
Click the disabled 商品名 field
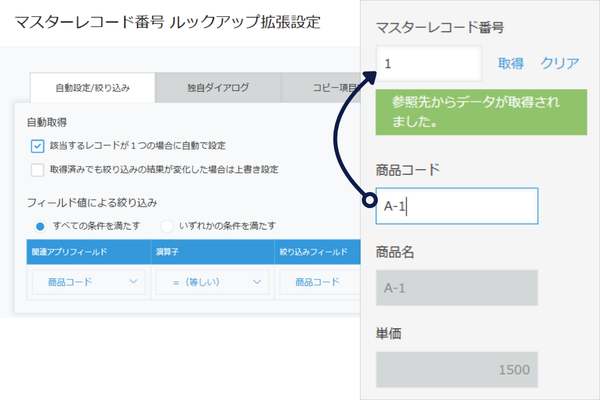tap(457, 288)
